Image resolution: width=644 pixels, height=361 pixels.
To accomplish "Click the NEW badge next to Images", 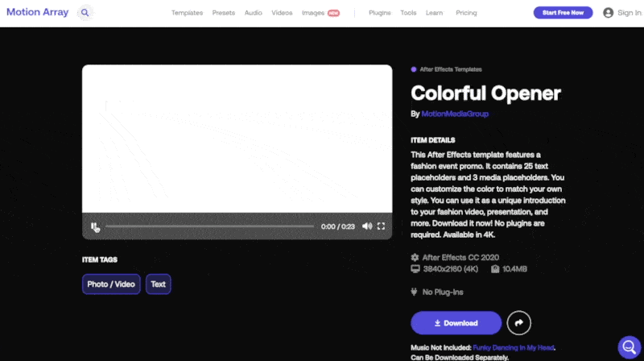I will pyautogui.click(x=333, y=13).
